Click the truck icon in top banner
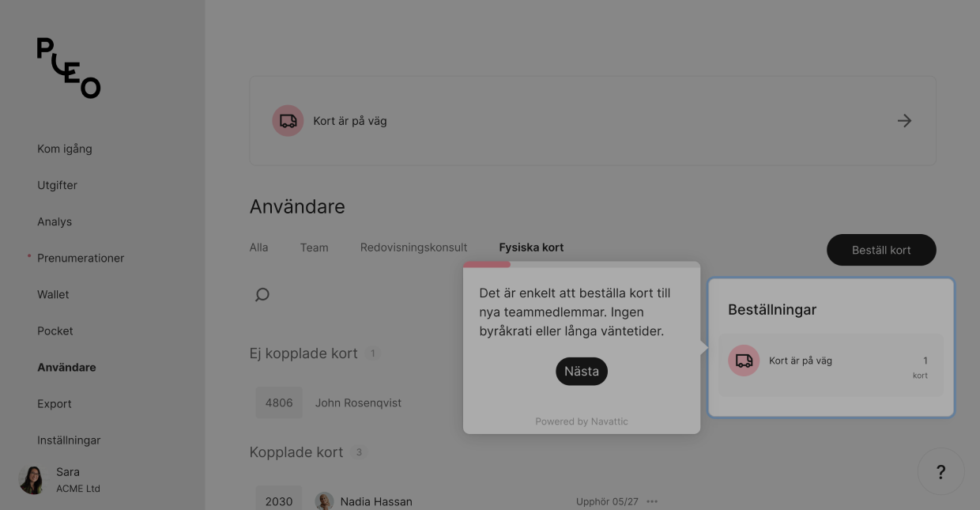 click(x=288, y=121)
